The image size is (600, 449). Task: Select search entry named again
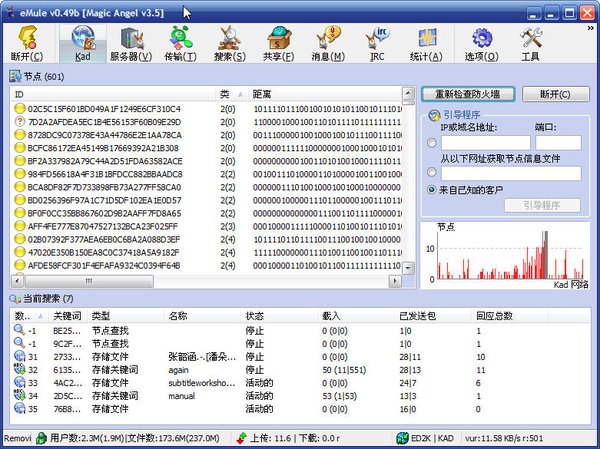coord(300,369)
